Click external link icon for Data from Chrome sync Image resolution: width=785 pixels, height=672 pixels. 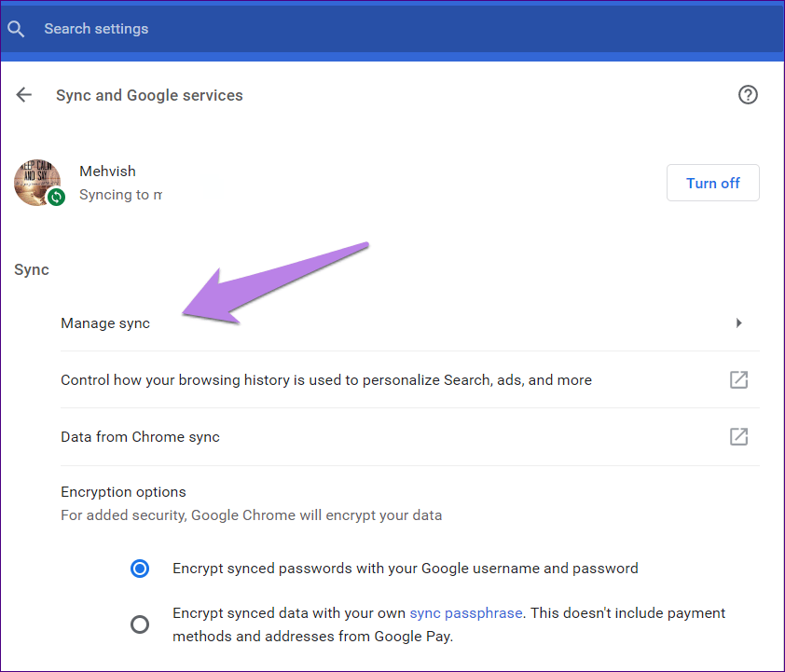click(738, 436)
